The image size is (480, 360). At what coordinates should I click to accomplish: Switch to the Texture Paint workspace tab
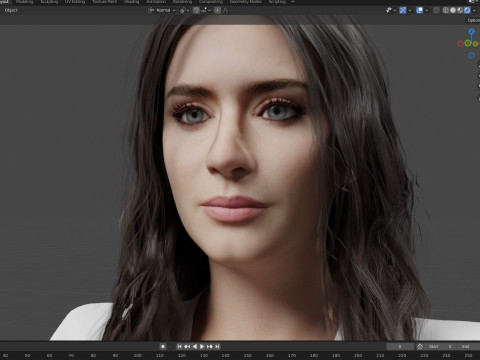(104, 2)
